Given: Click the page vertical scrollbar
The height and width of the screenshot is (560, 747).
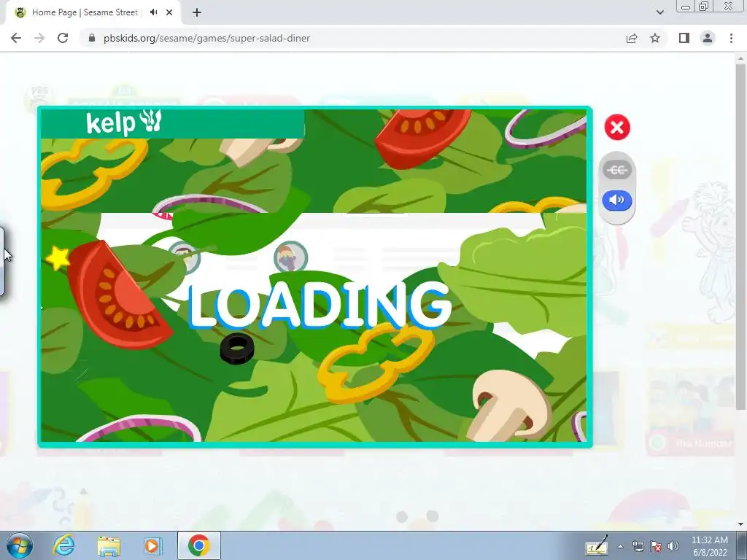Looking at the screenshot, I should (x=740, y=237).
